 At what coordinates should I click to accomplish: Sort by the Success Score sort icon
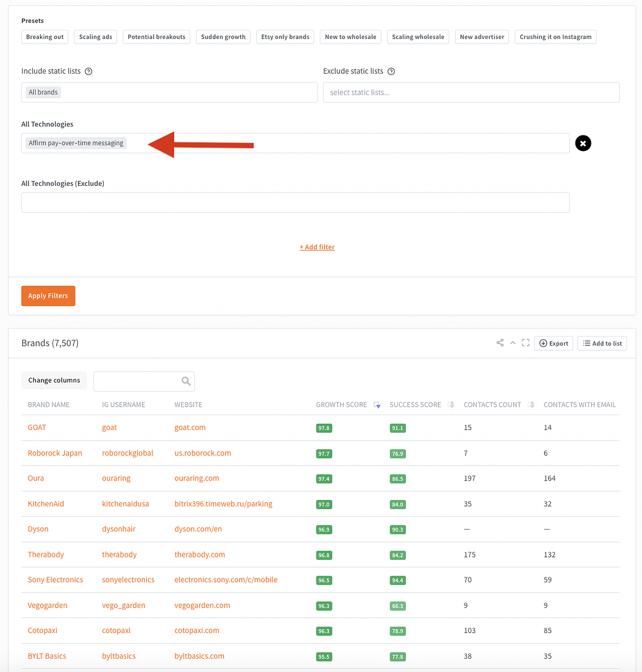coord(451,405)
